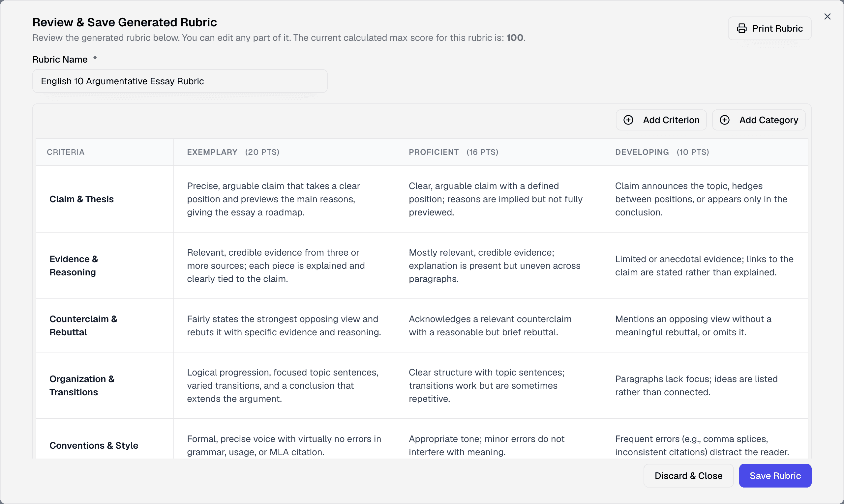
Task: Click the printer icon in Print Rubric
Action: tap(741, 29)
